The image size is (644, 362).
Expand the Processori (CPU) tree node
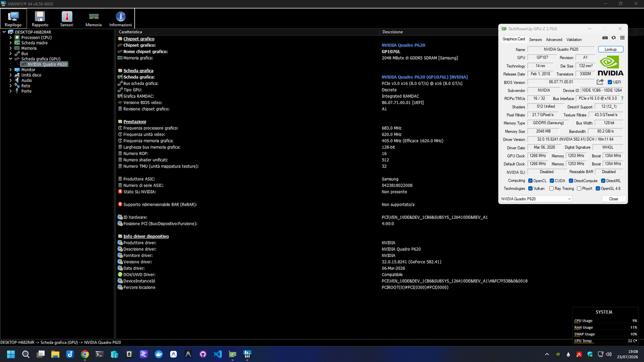pyautogui.click(x=11, y=38)
